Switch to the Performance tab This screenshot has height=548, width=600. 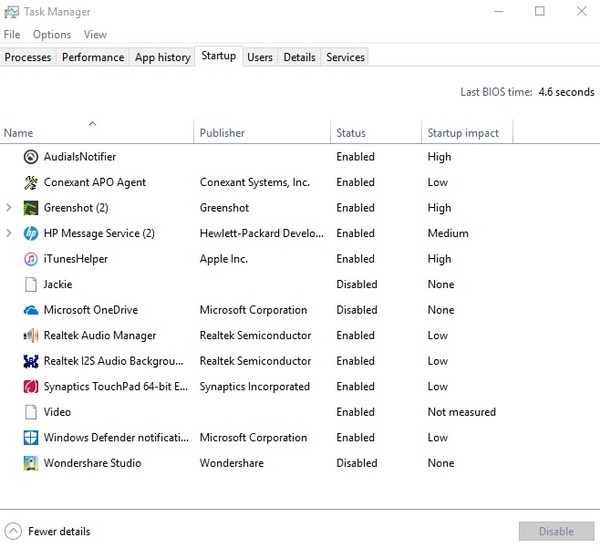click(x=93, y=57)
